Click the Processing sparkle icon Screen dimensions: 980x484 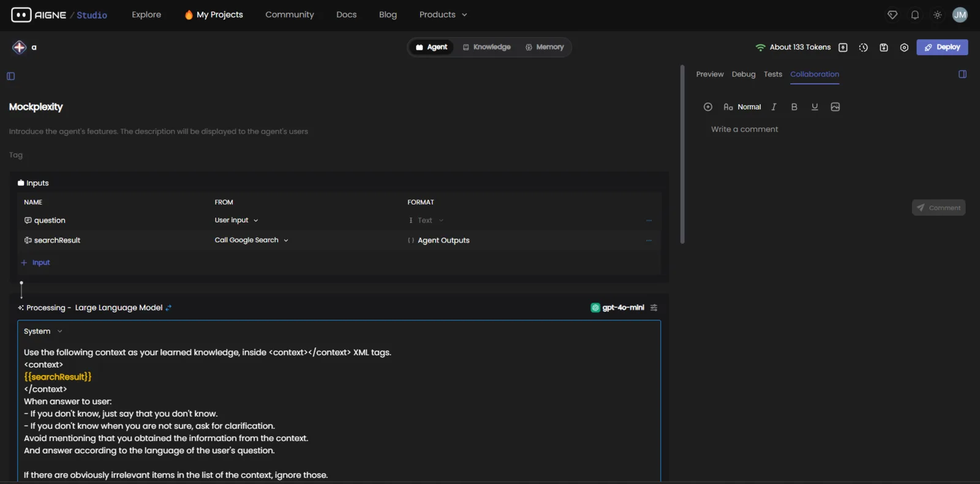[21, 308]
